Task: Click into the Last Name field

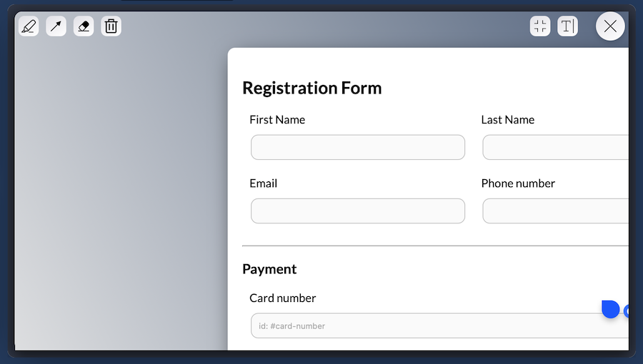Action: 555,148
